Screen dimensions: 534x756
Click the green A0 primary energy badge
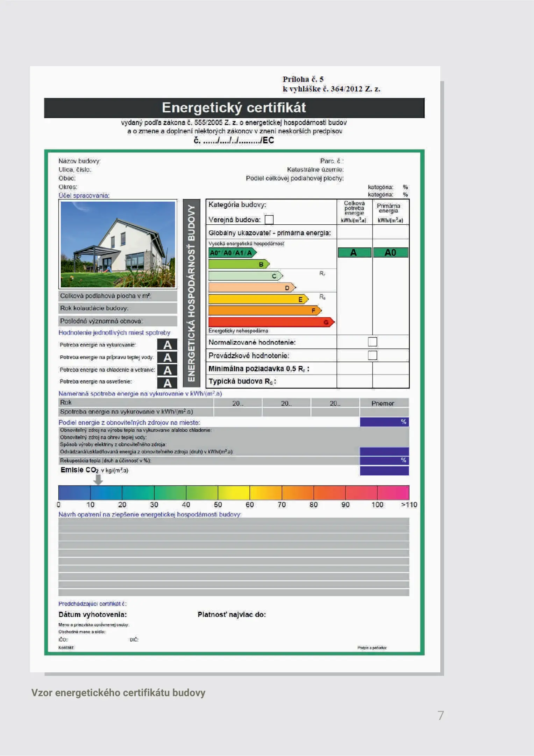[390, 253]
